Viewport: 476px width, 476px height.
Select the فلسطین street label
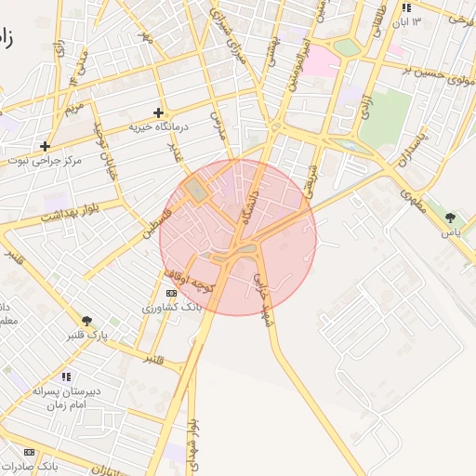157,224
